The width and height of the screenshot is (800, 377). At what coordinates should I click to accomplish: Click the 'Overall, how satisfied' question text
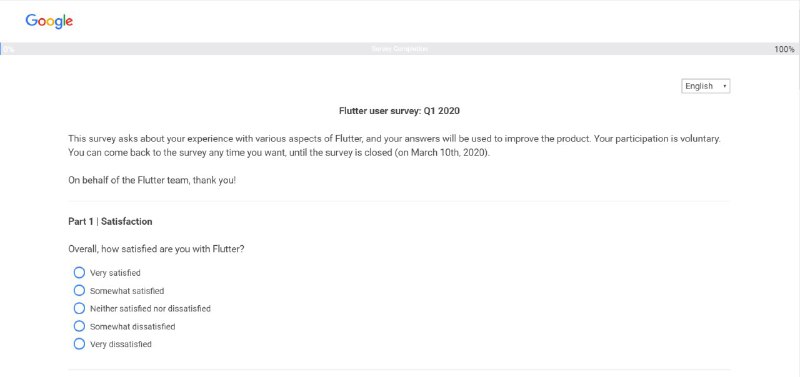click(x=156, y=249)
